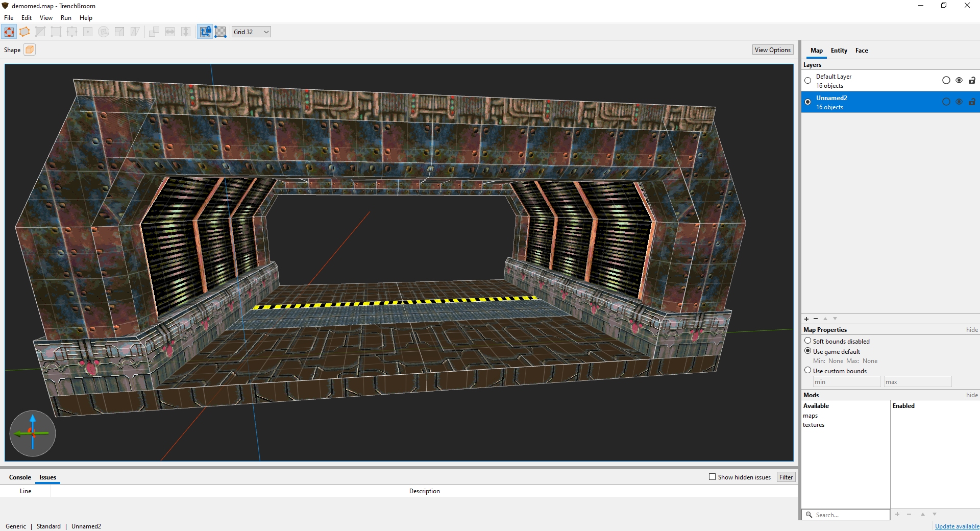Collapse the Map Properties section via hide
980x531 pixels.
pos(972,330)
